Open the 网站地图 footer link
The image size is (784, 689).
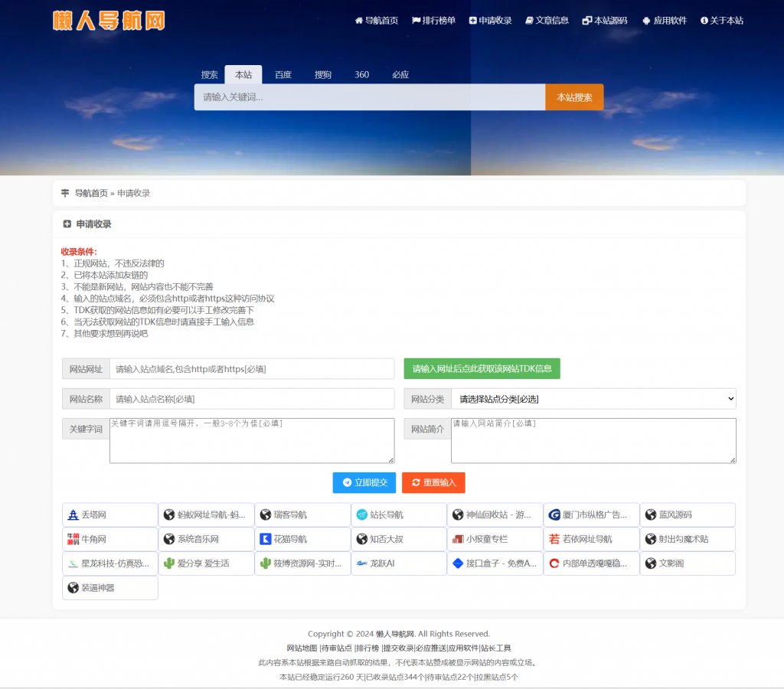[x=298, y=648]
